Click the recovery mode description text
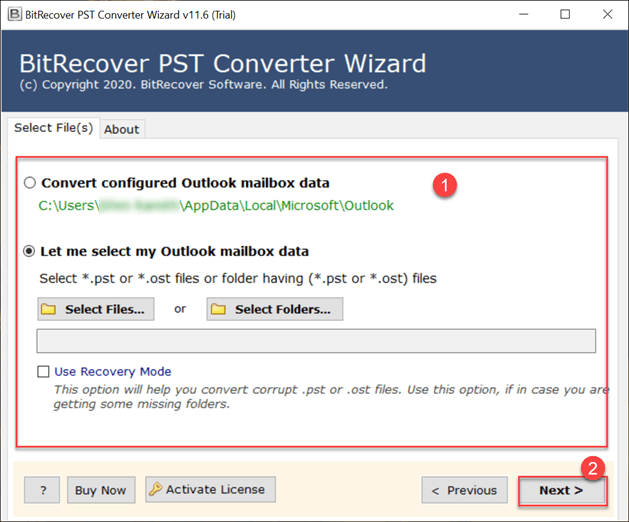This screenshot has height=522, width=629. [x=331, y=396]
